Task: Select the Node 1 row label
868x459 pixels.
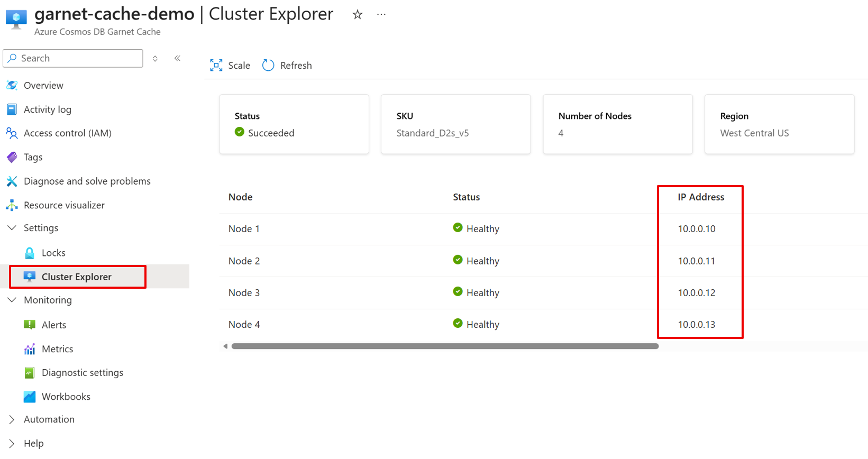Action: (244, 229)
